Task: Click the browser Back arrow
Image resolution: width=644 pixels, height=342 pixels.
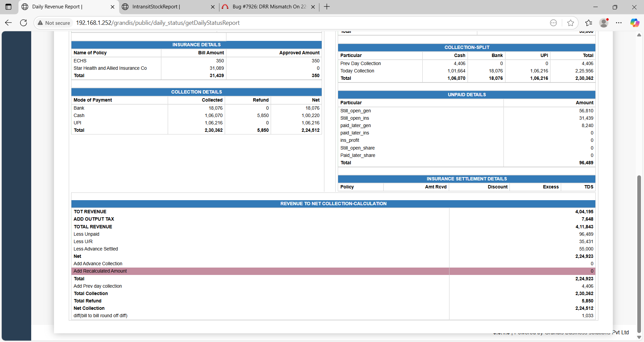Action: [8, 23]
